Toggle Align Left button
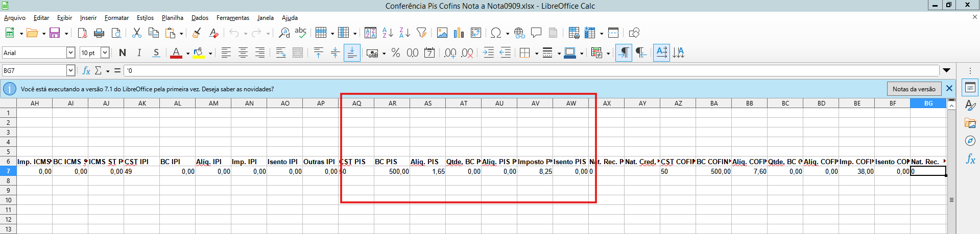Viewport: 980px width, 234px height. [226, 53]
